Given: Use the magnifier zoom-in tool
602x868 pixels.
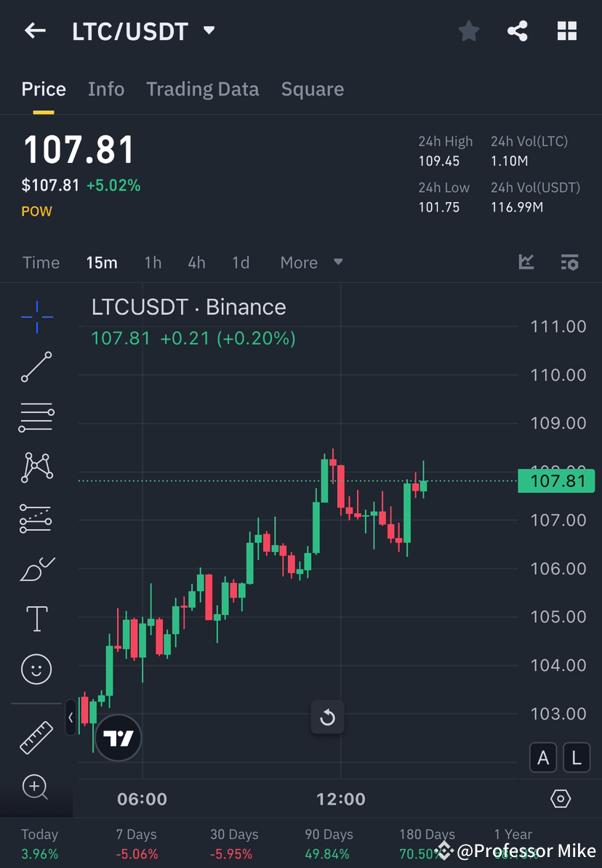Looking at the screenshot, I should 36,787.
